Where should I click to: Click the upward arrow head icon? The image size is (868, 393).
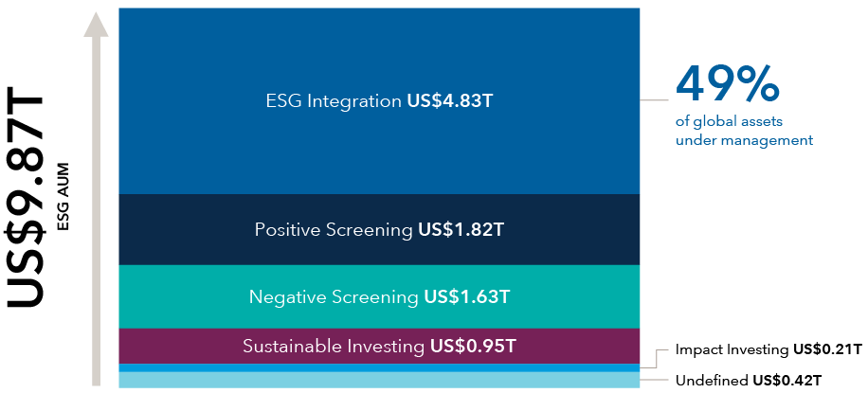click(96, 25)
